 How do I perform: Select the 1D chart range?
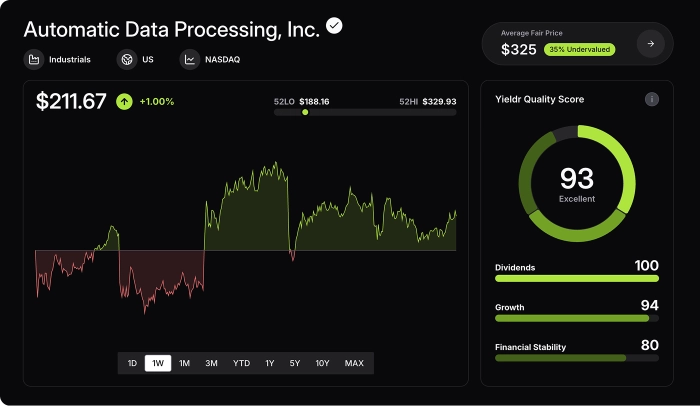(132, 363)
